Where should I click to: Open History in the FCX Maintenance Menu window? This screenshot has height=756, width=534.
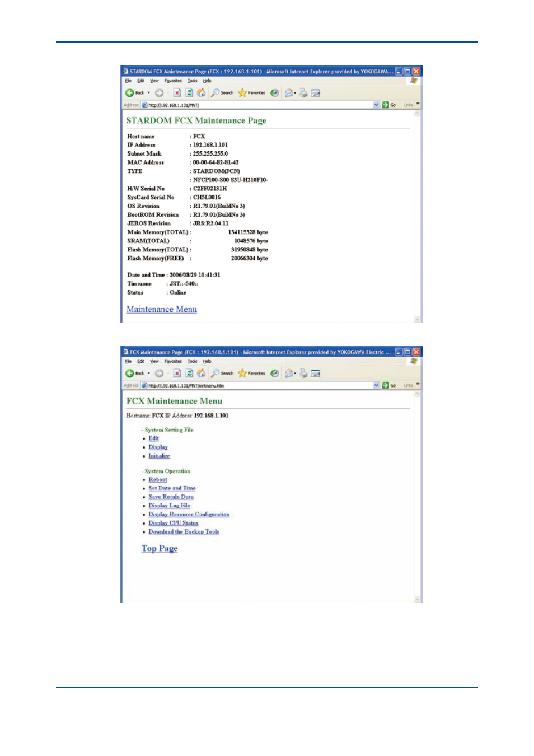point(275,374)
